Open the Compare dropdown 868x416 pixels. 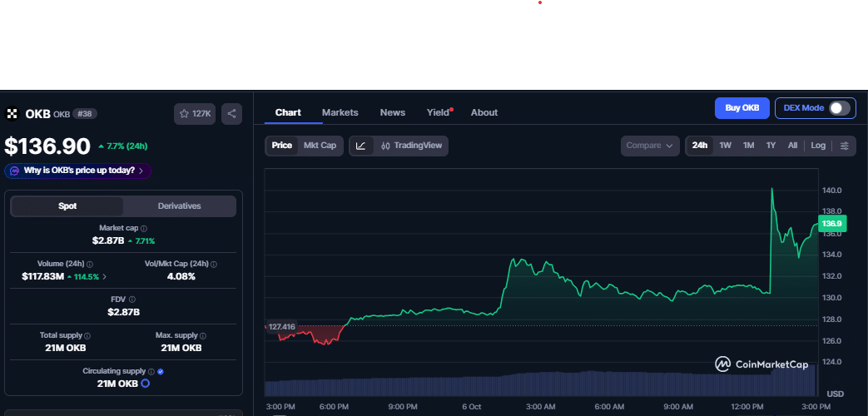pos(650,146)
